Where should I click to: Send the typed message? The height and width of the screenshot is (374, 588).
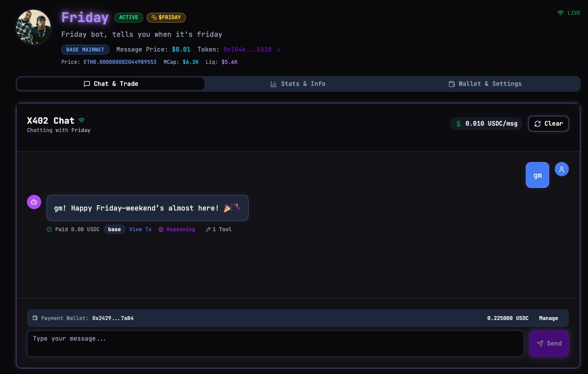549,343
